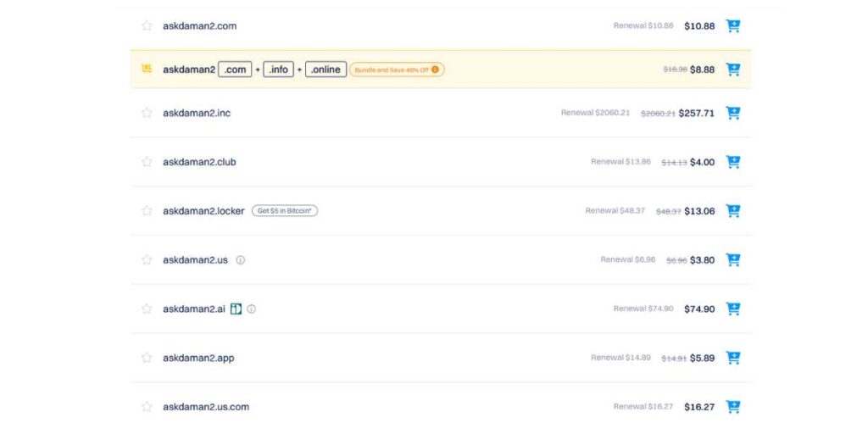Add askdaman2.us.com to cart
Image resolution: width=868 pixels, height=434 pixels.
coord(733,407)
